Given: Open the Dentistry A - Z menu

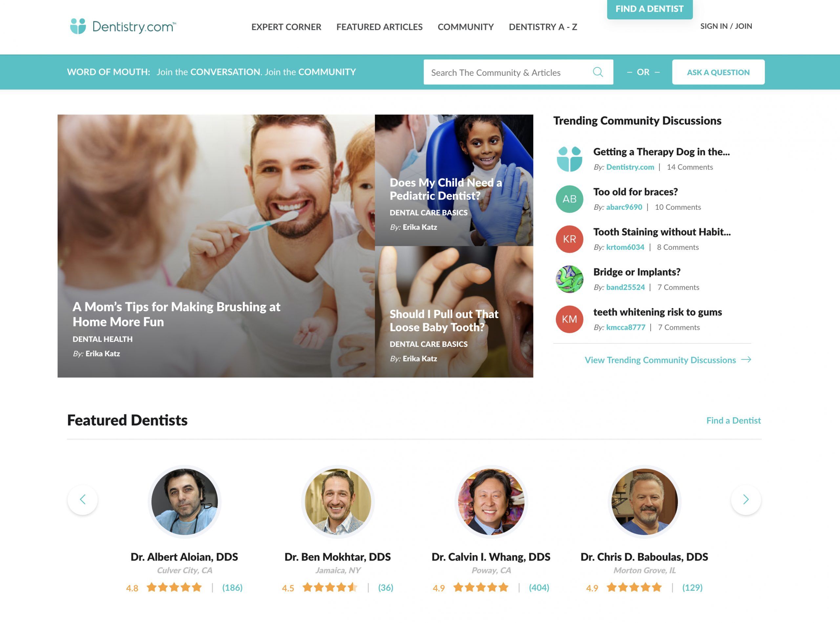Looking at the screenshot, I should click(543, 27).
